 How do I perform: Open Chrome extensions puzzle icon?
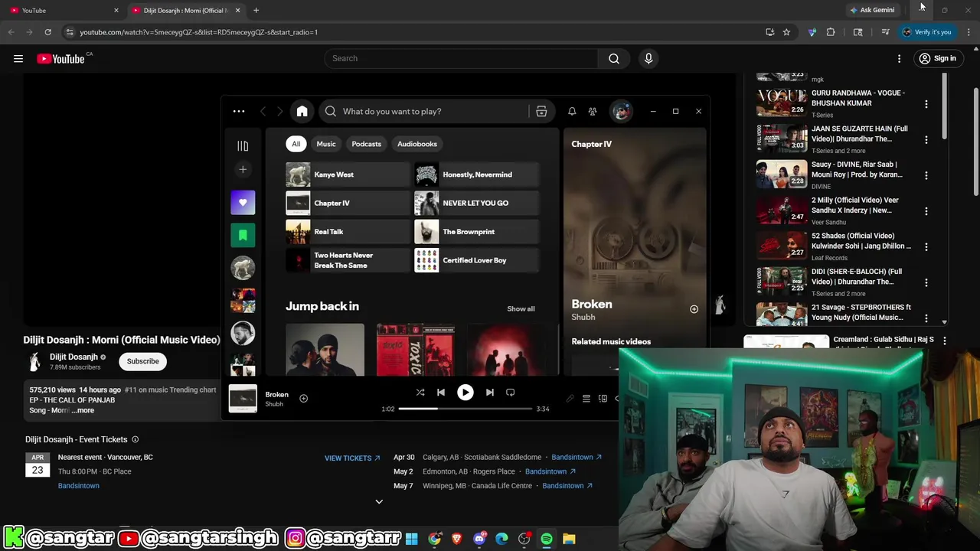pos(831,32)
